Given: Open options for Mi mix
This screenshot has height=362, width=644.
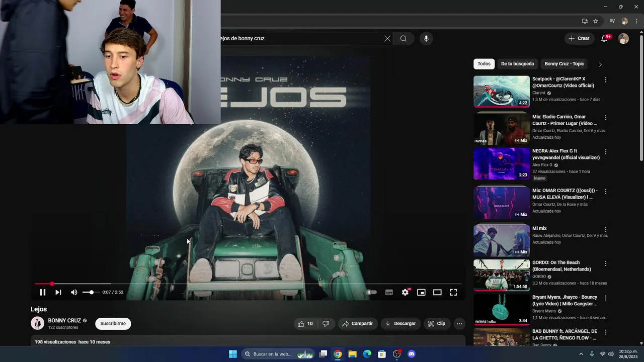Looking at the screenshot, I should click(x=606, y=229).
